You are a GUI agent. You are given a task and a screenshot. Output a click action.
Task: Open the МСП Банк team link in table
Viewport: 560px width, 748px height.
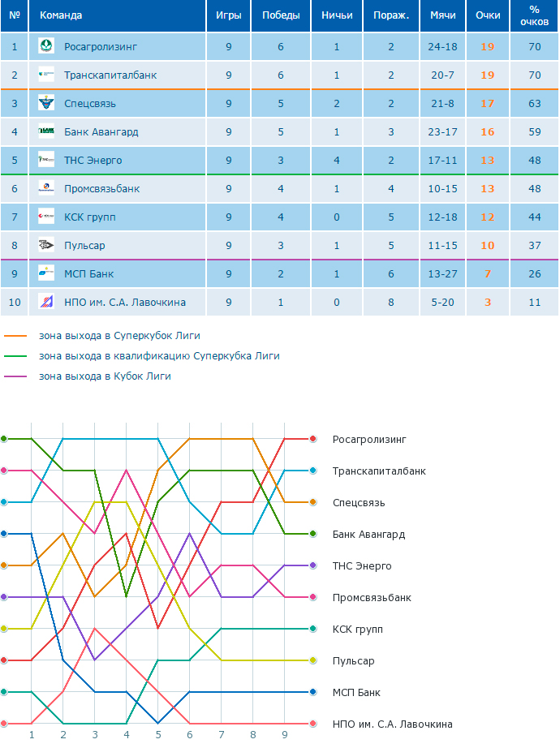[x=88, y=274]
